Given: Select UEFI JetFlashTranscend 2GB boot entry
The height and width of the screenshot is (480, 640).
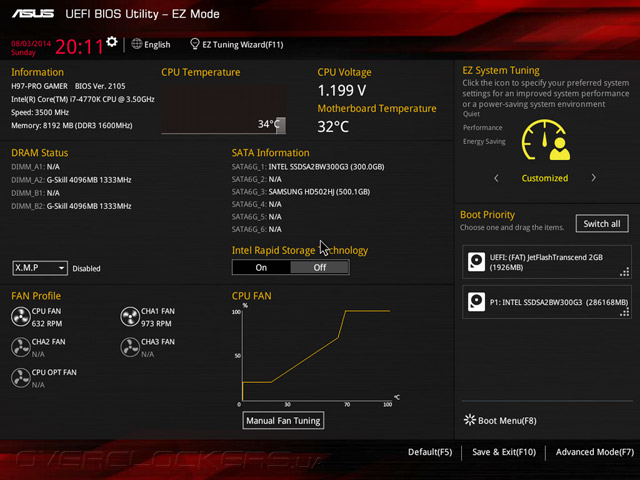Looking at the screenshot, I should [547, 262].
